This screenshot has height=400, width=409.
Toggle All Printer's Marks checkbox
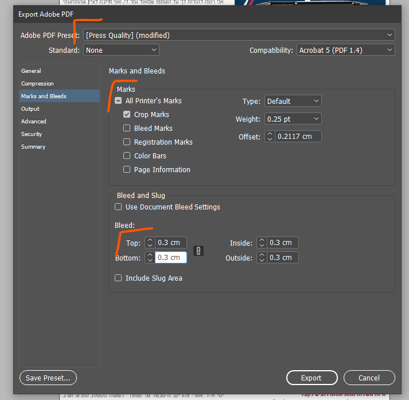pyautogui.click(x=118, y=101)
